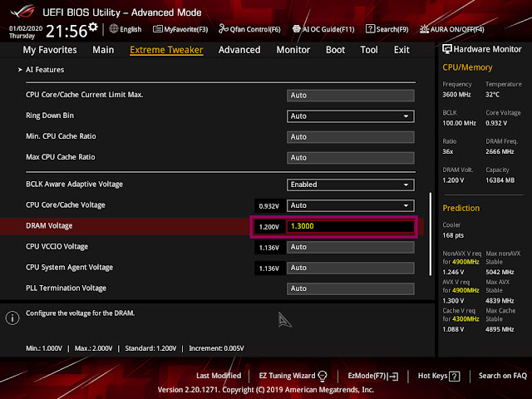Open MyFavorite(F3) list icon
This screenshot has width=532, height=399.
pyautogui.click(x=157, y=29)
